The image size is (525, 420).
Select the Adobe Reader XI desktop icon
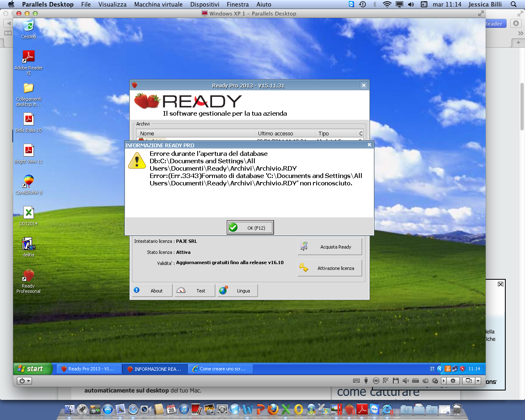coord(29,62)
